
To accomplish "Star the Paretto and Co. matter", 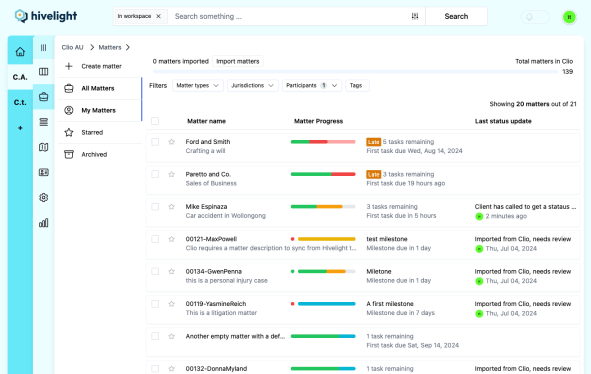I will [x=171, y=174].
